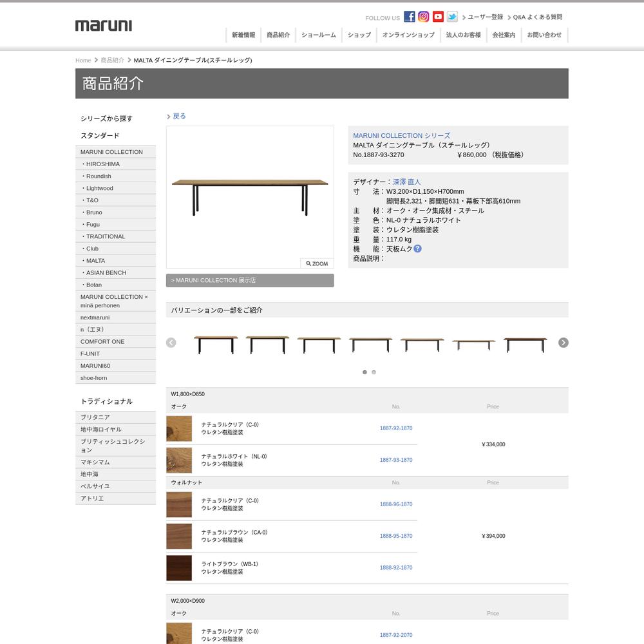Open Botan series in sidebar

(x=115, y=285)
